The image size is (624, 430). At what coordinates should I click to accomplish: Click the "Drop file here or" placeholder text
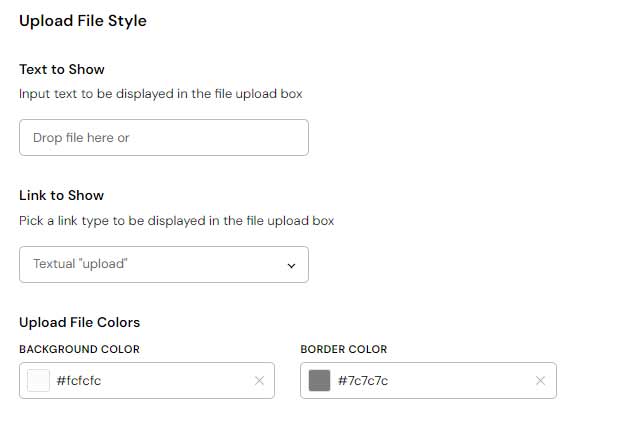click(x=81, y=138)
